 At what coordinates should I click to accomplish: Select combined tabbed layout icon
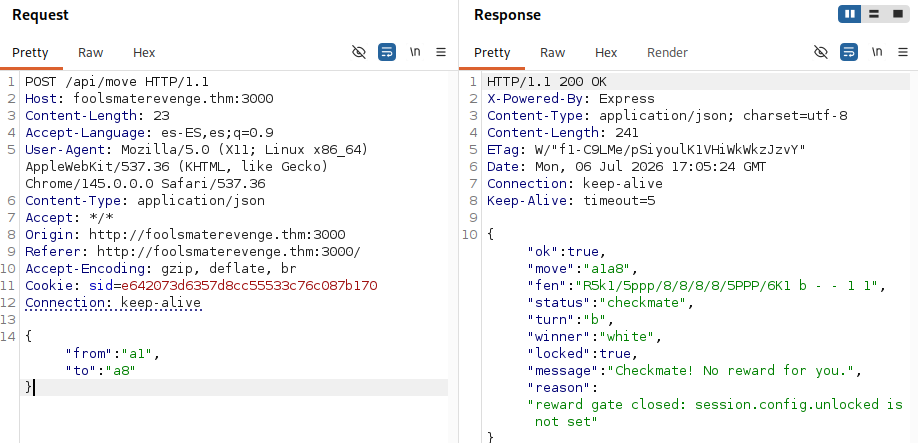(x=898, y=14)
